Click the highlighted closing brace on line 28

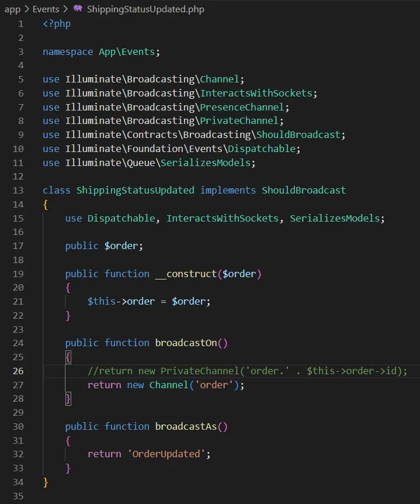click(68, 399)
